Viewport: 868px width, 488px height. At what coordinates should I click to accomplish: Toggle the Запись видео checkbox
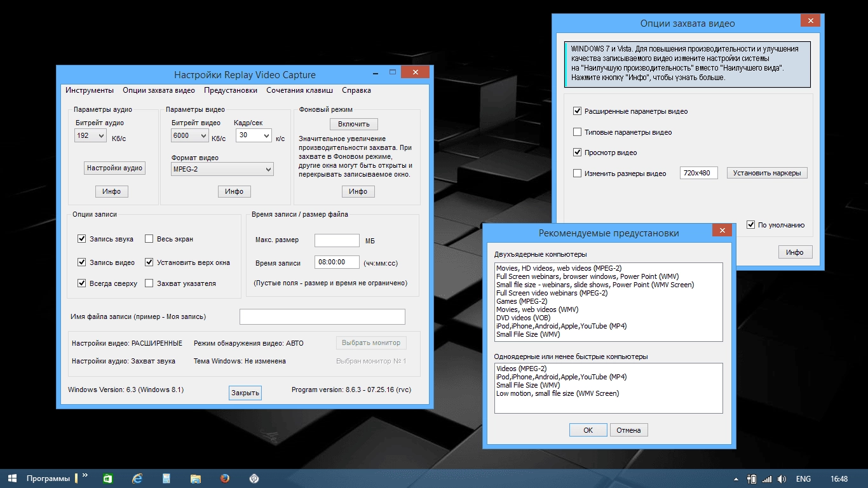pyautogui.click(x=81, y=262)
